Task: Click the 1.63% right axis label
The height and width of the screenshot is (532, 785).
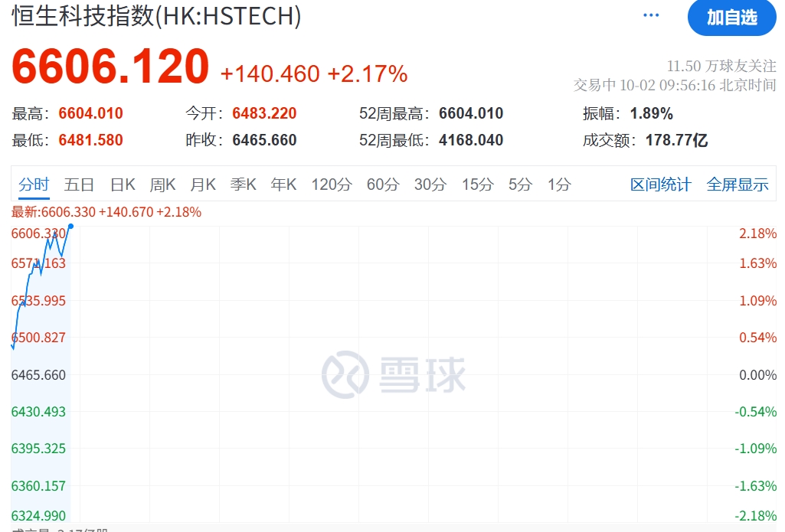Action: click(x=757, y=263)
